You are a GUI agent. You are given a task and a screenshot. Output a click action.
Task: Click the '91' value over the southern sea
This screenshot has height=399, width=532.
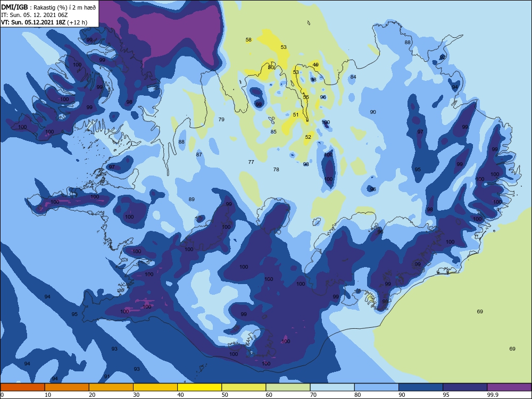(107, 377)
